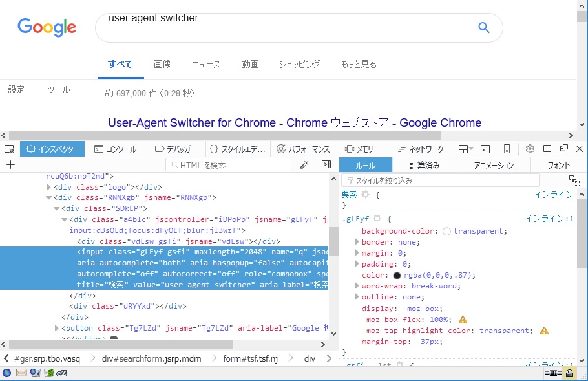Switch to the コンソール tab
This screenshot has width=588, height=381.
pyautogui.click(x=116, y=149)
